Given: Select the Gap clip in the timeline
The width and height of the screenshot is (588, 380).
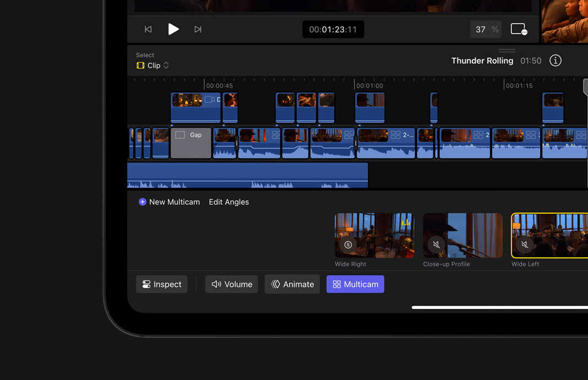Looking at the screenshot, I should [x=190, y=143].
